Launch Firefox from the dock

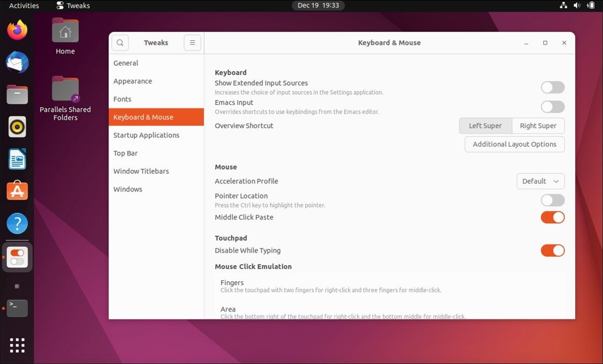pyautogui.click(x=17, y=31)
